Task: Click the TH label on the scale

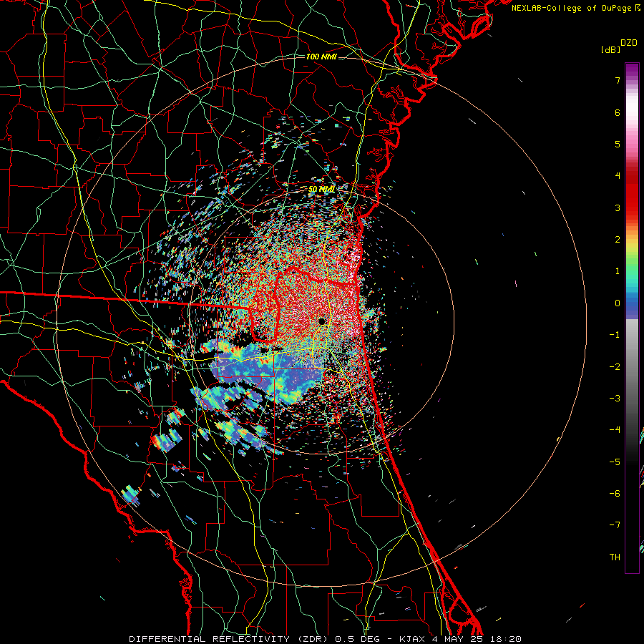Action: tap(615, 557)
